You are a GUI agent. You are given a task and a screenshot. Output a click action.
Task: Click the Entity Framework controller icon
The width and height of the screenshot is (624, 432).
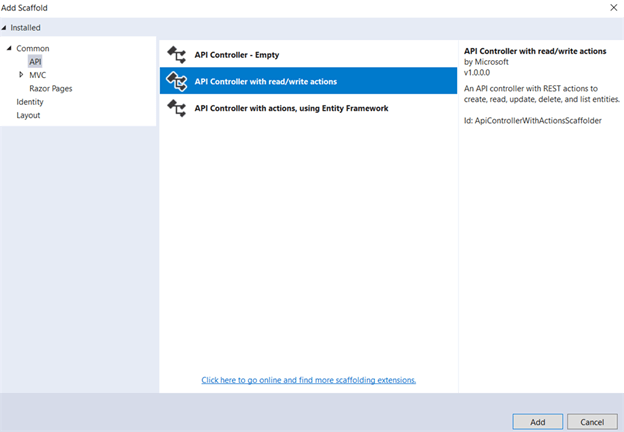point(177,108)
